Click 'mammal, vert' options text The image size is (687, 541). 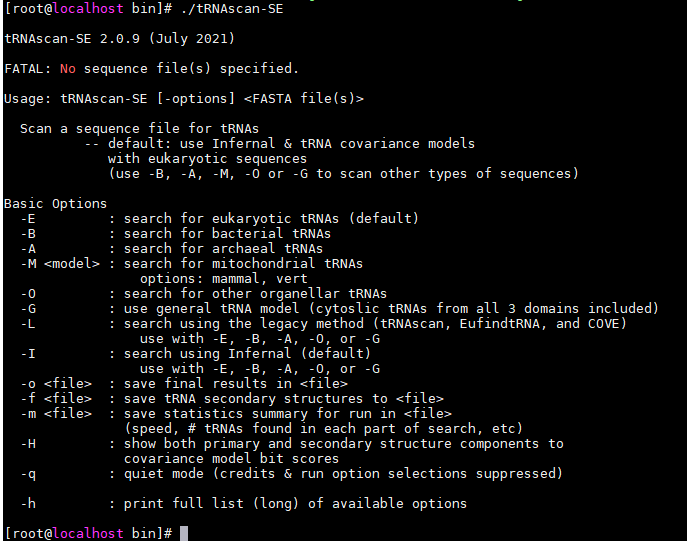pos(260,279)
